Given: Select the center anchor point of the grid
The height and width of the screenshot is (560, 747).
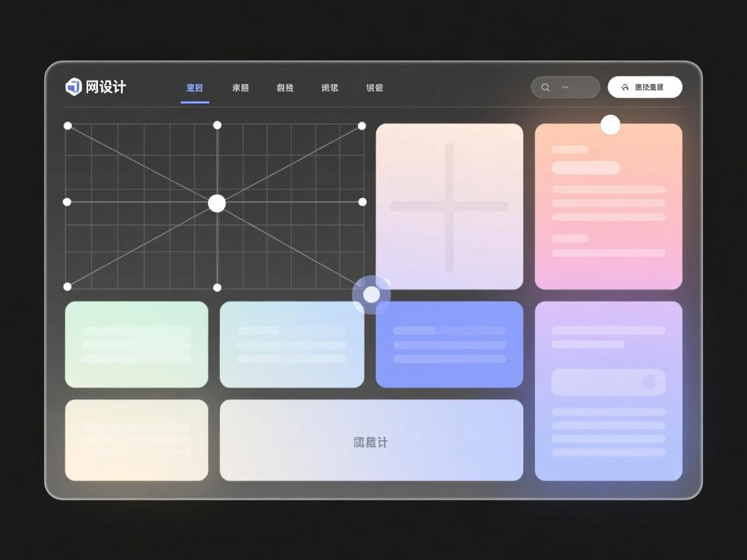Looking at the screenshot, I should click(217, 204).
